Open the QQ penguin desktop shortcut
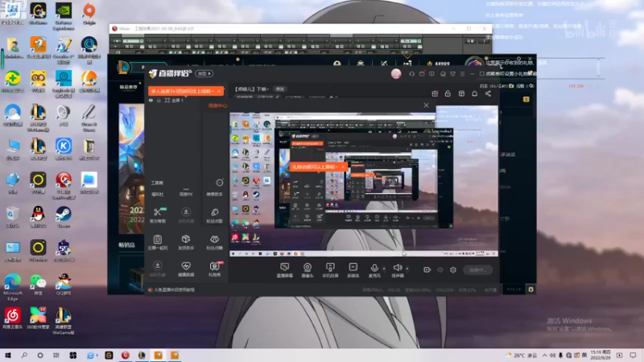The width and height of the screenshot is (644, 362). 38,216
